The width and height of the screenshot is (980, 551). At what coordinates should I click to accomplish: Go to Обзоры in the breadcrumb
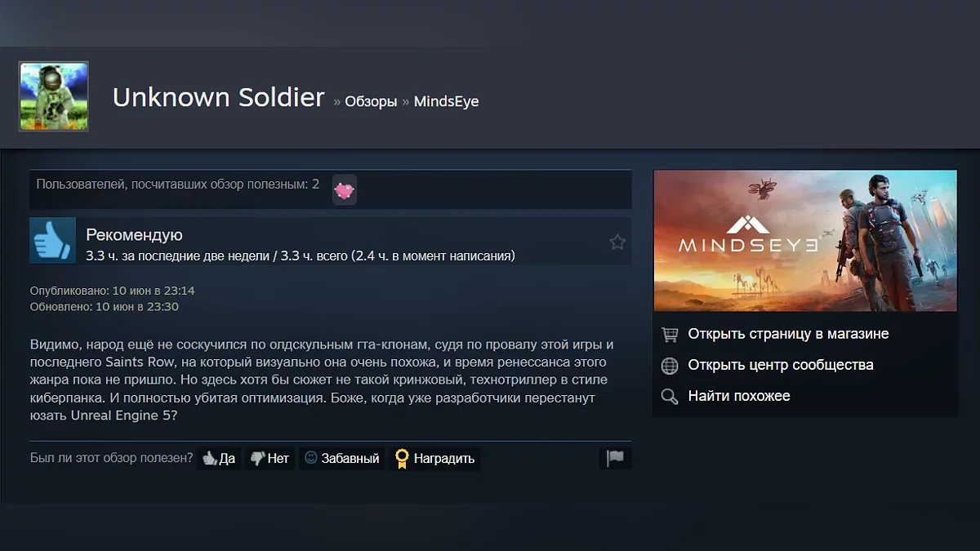371,101
